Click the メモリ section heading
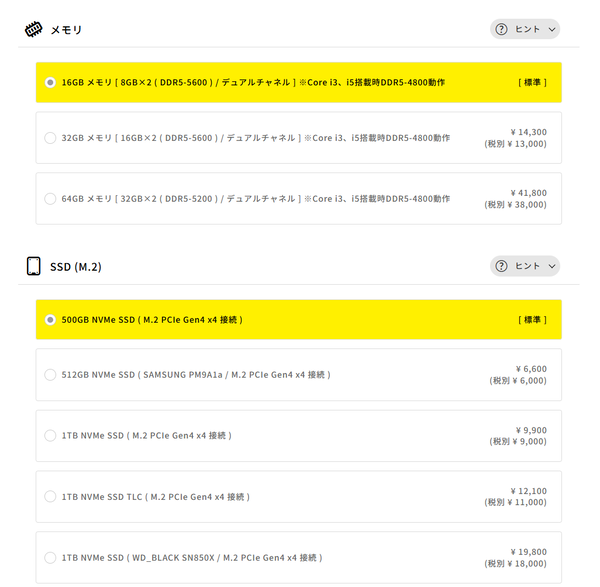The image size is (600, 587). pyautogui.click(x=66, y=30)
